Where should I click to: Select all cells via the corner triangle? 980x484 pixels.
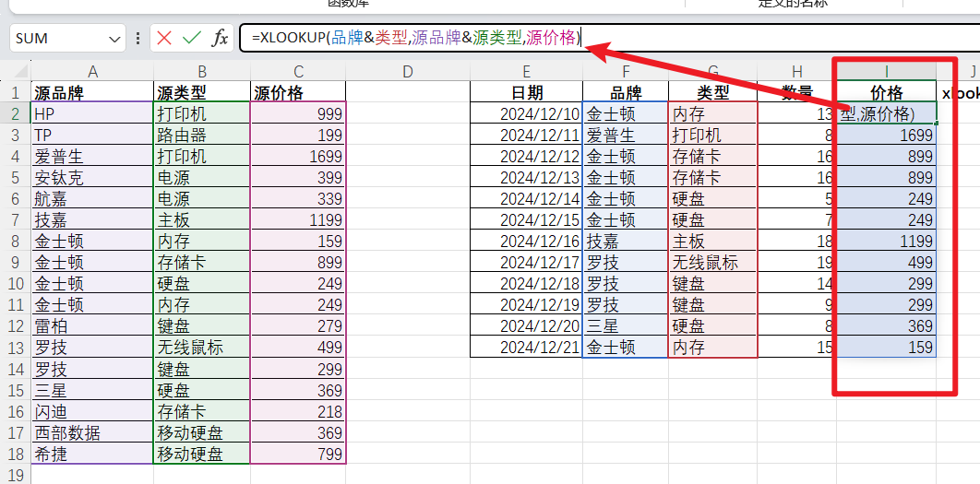pos(20,71)
